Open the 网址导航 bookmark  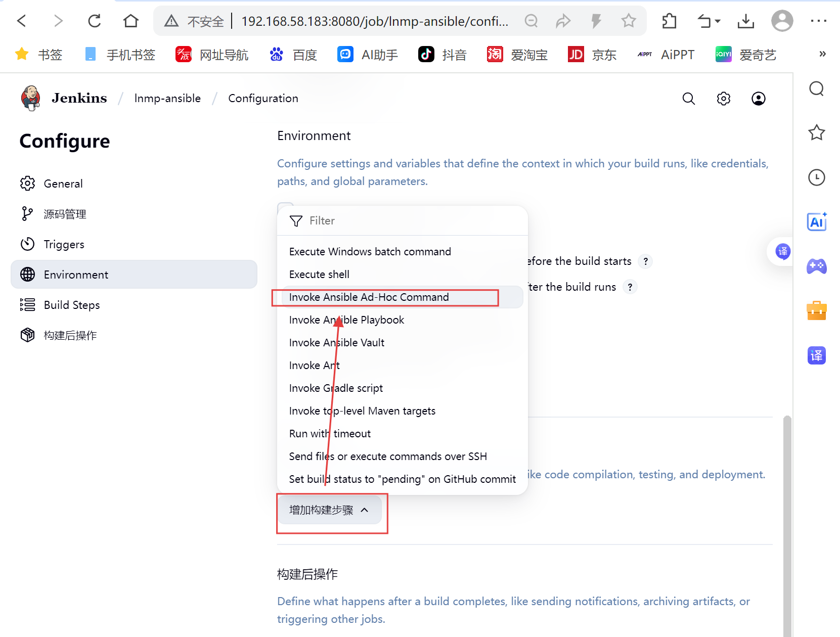[212, 55]
